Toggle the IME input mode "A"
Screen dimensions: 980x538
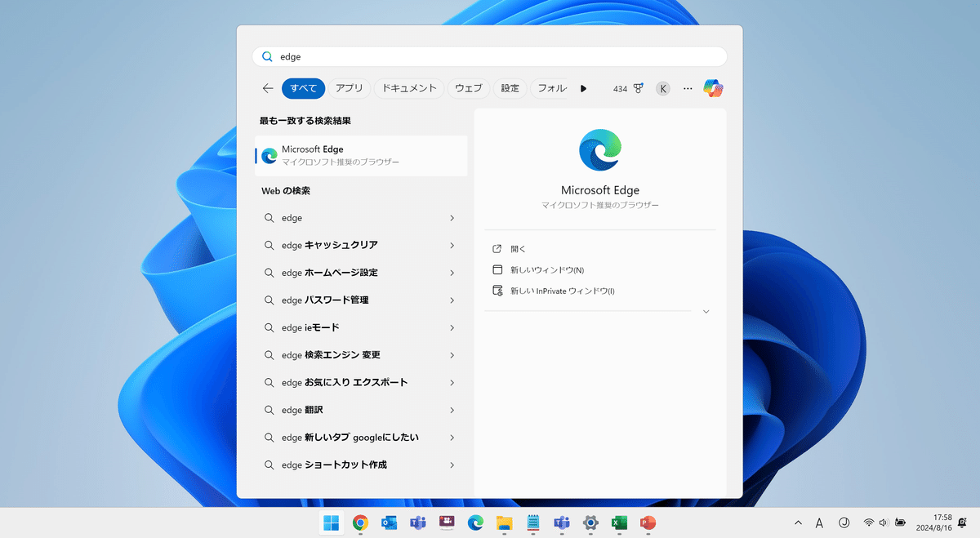[819, 522]
